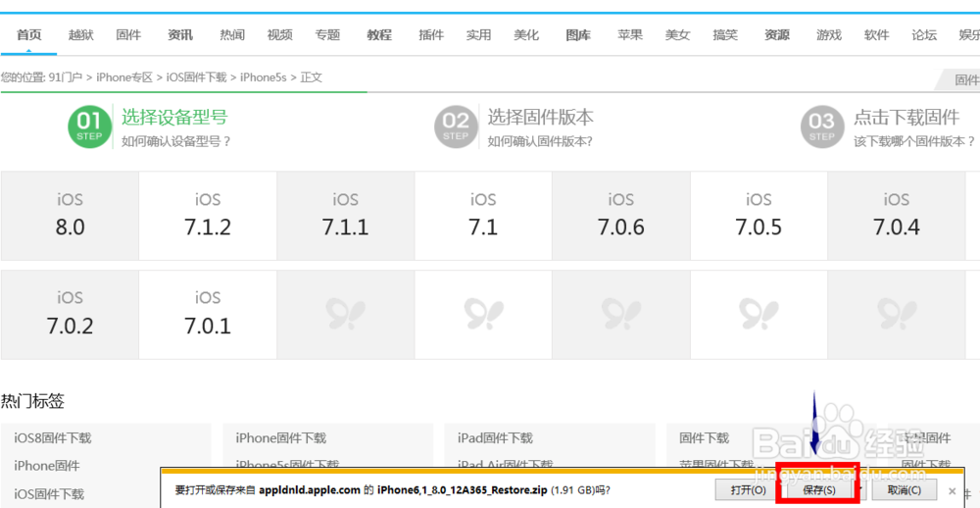980x508 pixels.
Task: Open the 软件 navigation item
Action: (877, 35)
